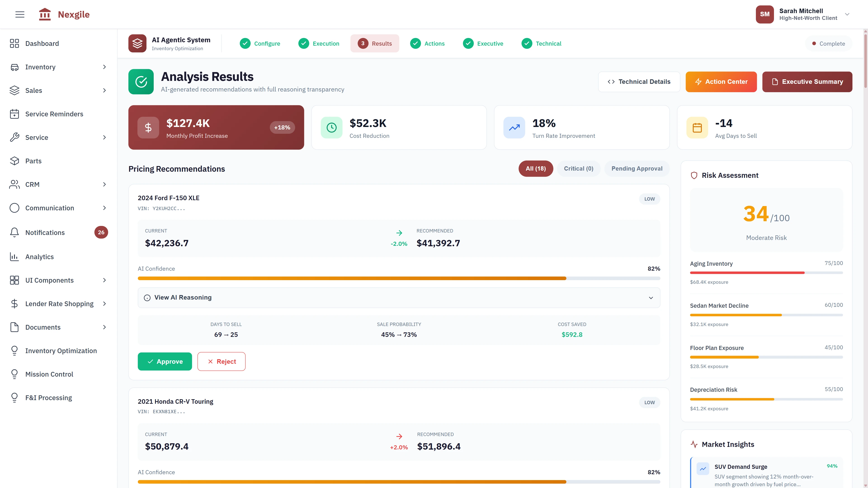Open the Parts section icon
Viewport: 868px width, 488px height.
pyautogui.click(x=14, y=161)
